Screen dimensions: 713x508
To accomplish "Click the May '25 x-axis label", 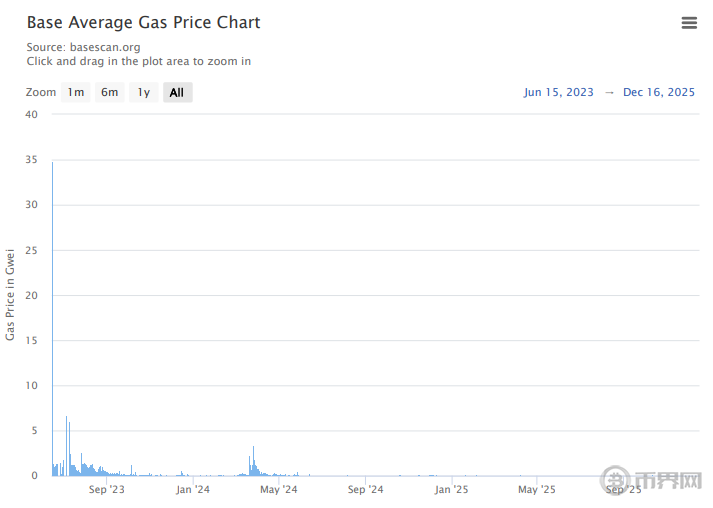I will (537, 490).
